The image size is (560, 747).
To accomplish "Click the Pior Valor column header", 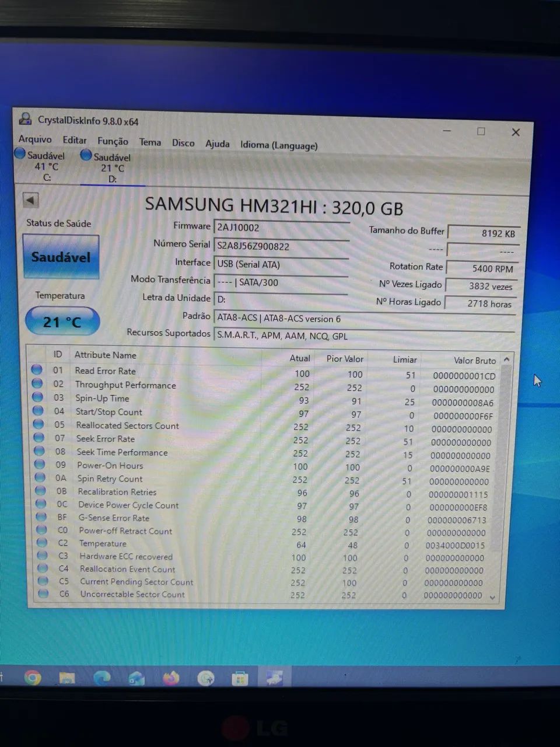I will click(x=345, y=358).
